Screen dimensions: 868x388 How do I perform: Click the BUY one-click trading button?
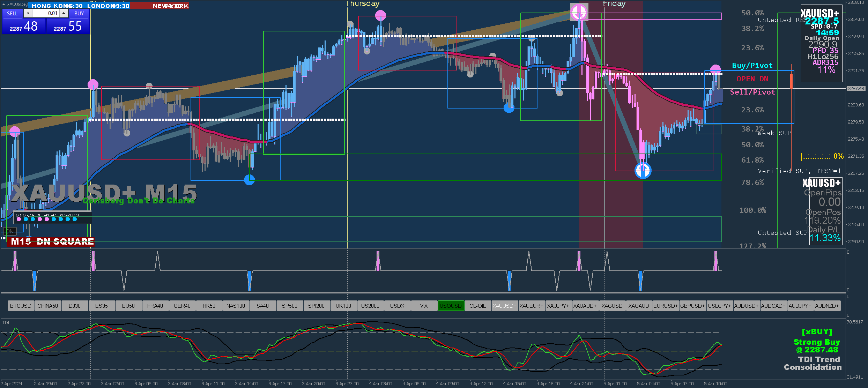tap(79, 14)
